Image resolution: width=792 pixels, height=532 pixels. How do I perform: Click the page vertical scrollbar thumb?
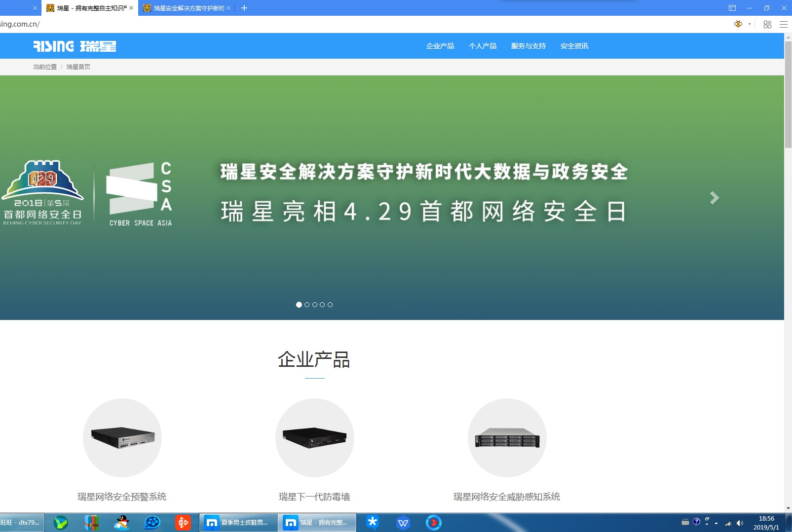coord(788,94)
